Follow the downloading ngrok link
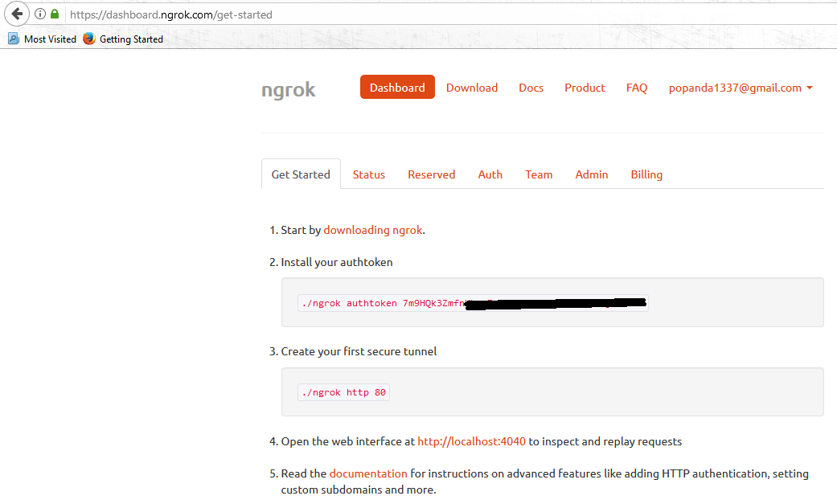Screen dimensions: 837x504 point(372,230)
